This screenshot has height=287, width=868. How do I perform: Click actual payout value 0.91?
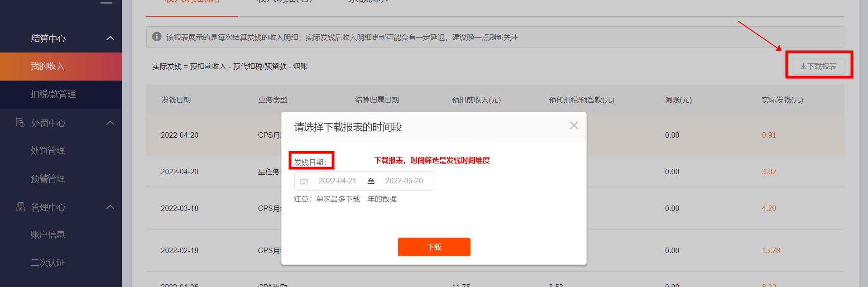769,135
